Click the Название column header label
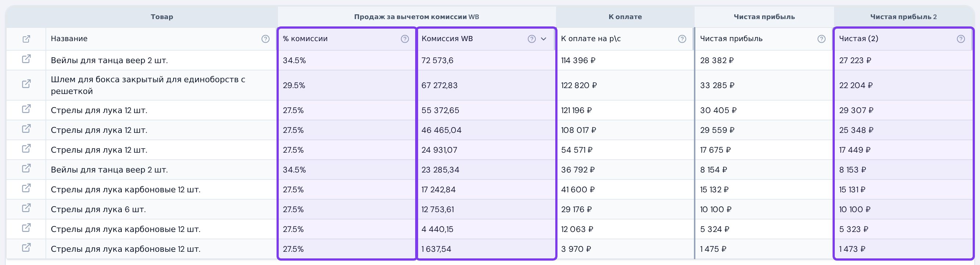980x265 pixels. [x=69, y=39]
